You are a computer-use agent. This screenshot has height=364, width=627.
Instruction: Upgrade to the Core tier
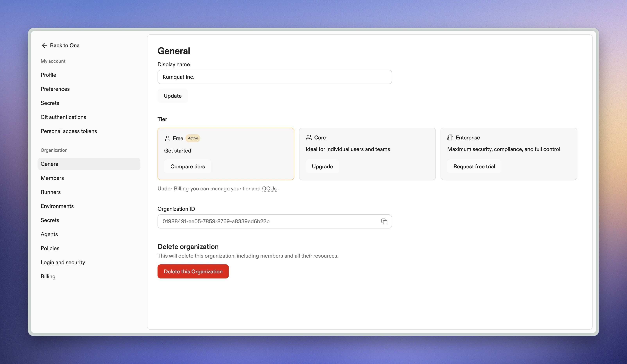[322, 166]
